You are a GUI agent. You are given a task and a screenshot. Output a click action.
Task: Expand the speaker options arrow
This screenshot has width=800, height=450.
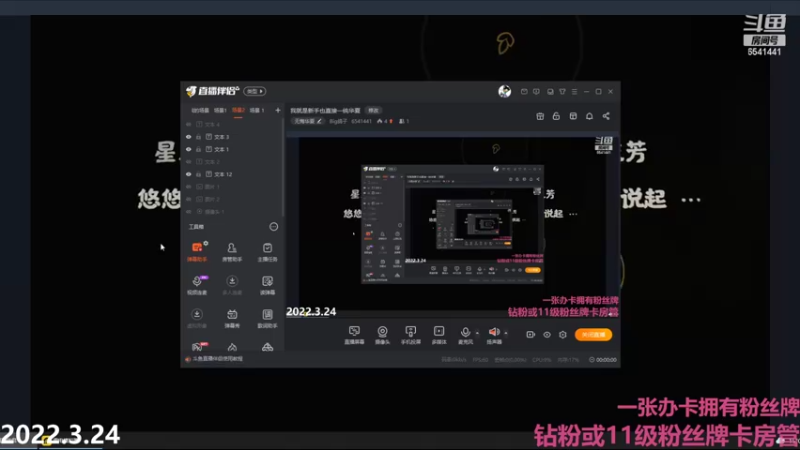coord(506,333)
